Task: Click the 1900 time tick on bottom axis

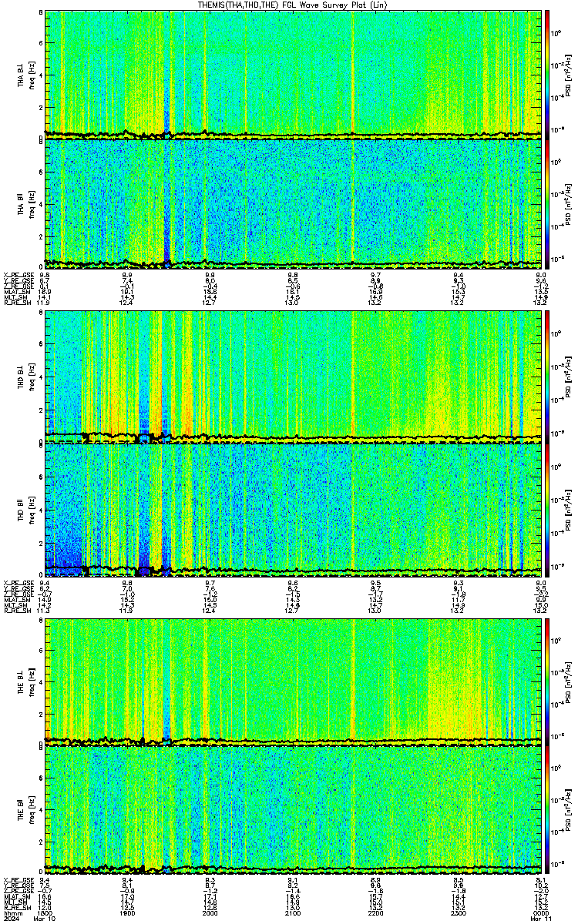Action: coord(127,913)
